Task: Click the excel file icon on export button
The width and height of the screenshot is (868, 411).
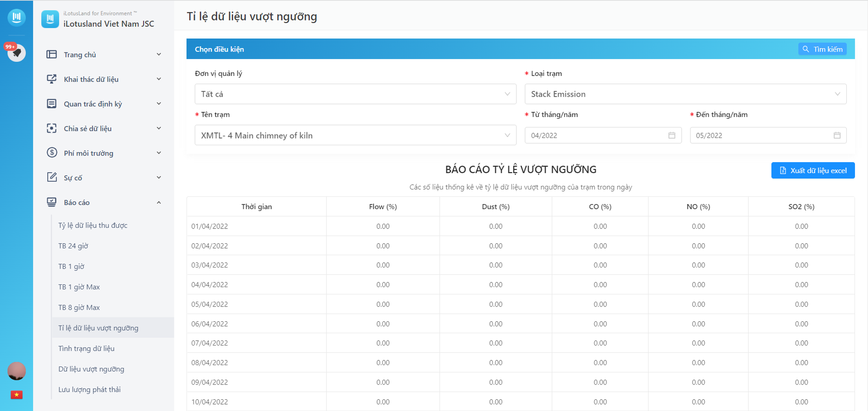Action: tap(783, 170)
